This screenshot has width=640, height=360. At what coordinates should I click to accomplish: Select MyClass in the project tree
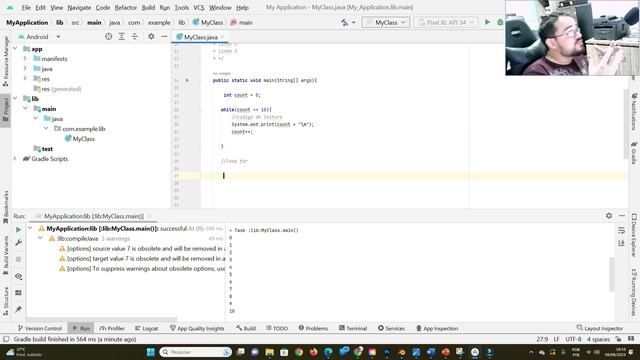[x=80, y=139]
